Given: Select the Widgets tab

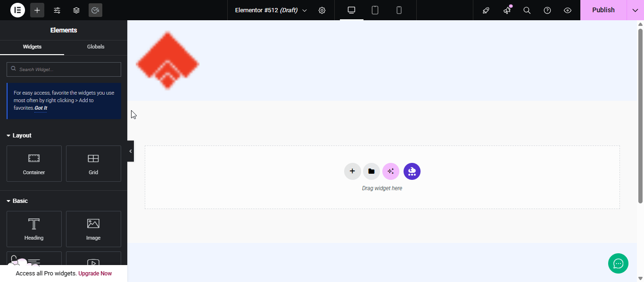Looking at the screenshot, I should coord(32,47).
